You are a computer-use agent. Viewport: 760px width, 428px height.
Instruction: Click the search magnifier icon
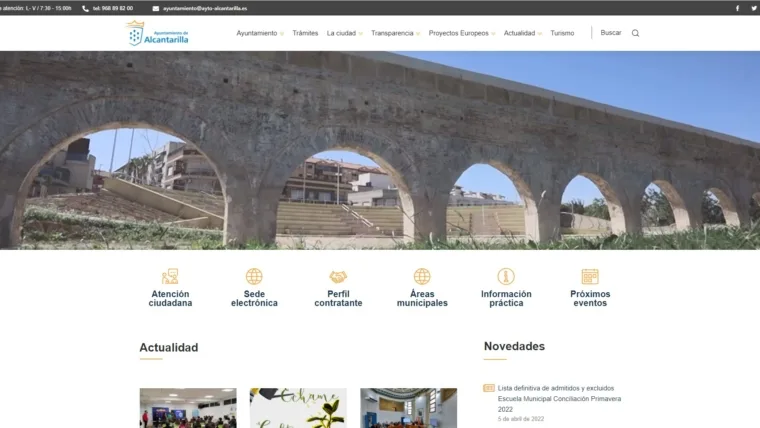coord(635,33)
